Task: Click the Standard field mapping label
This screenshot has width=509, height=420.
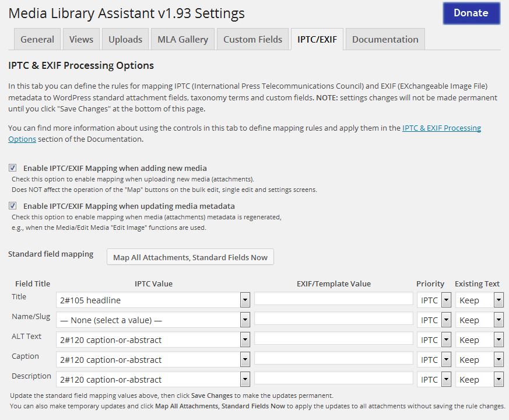Action: tap(51, 254)
